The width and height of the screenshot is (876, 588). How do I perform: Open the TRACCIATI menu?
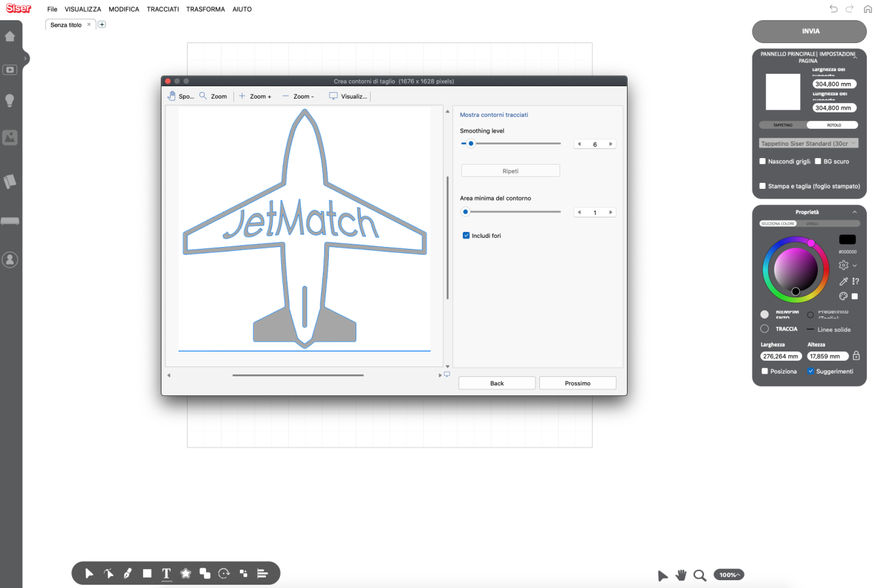click(x=163, y=9)
